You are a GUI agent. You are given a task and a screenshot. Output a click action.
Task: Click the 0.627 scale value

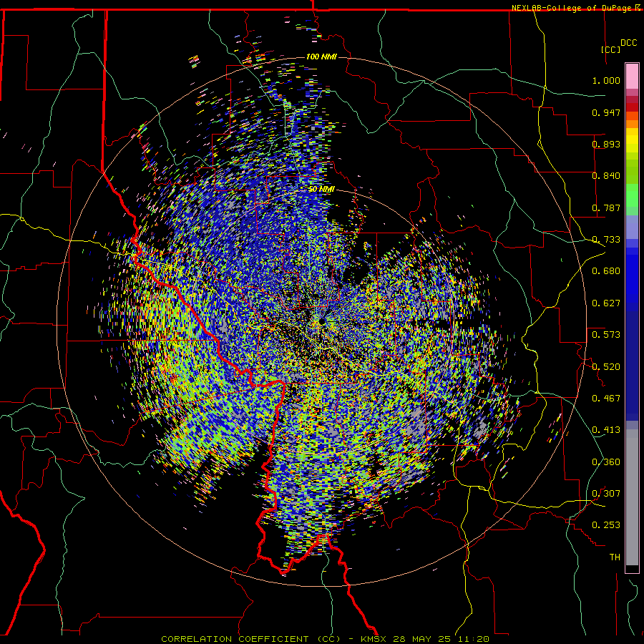(606, 303)
